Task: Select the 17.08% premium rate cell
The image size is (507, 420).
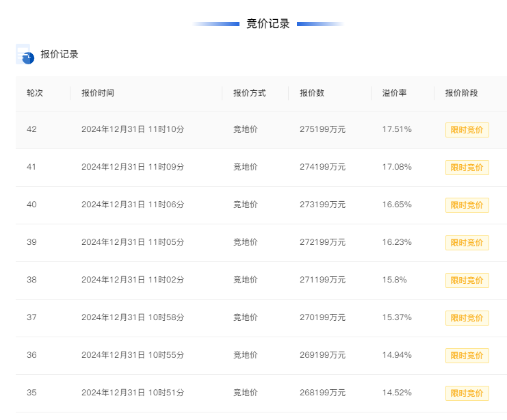Action: [x=397, y=167]
